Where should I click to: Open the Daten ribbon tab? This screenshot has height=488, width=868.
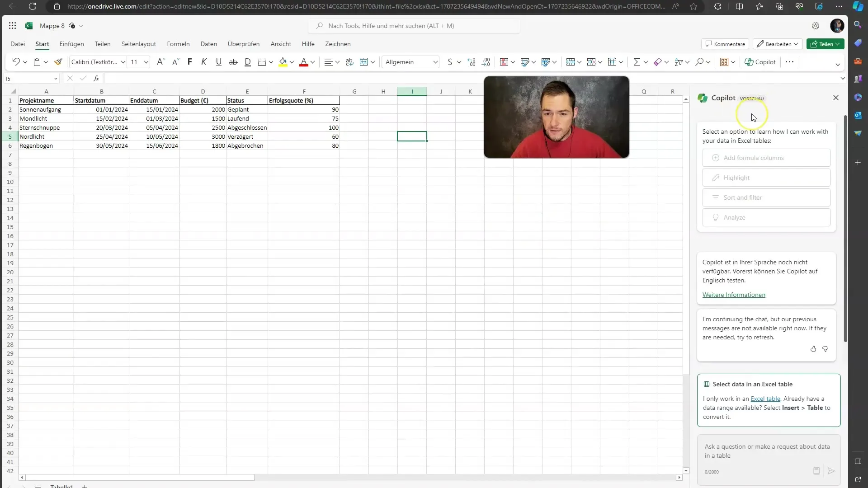pos(209,43)
